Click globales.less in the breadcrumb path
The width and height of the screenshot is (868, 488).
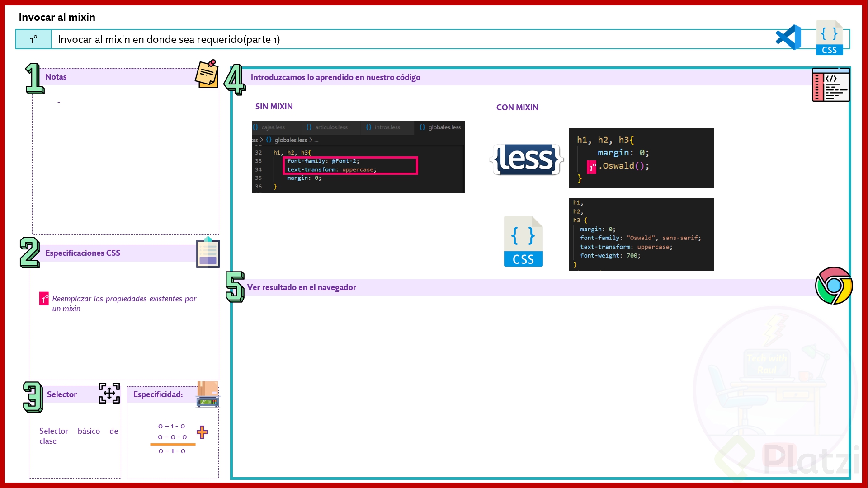click(x=290, y=140)
